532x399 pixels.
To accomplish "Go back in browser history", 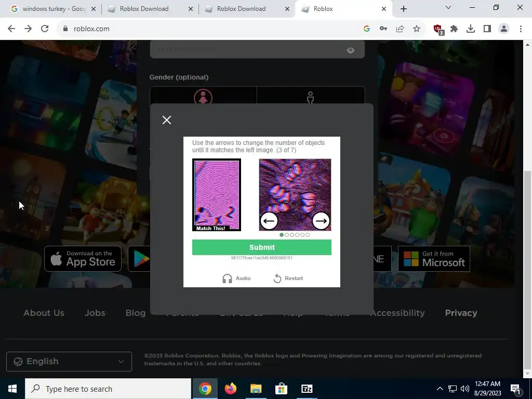I will click(11, 29).
